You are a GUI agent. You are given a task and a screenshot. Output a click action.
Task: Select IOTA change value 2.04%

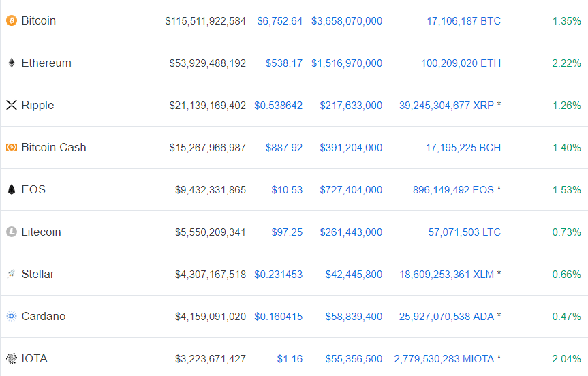point(567,359)
